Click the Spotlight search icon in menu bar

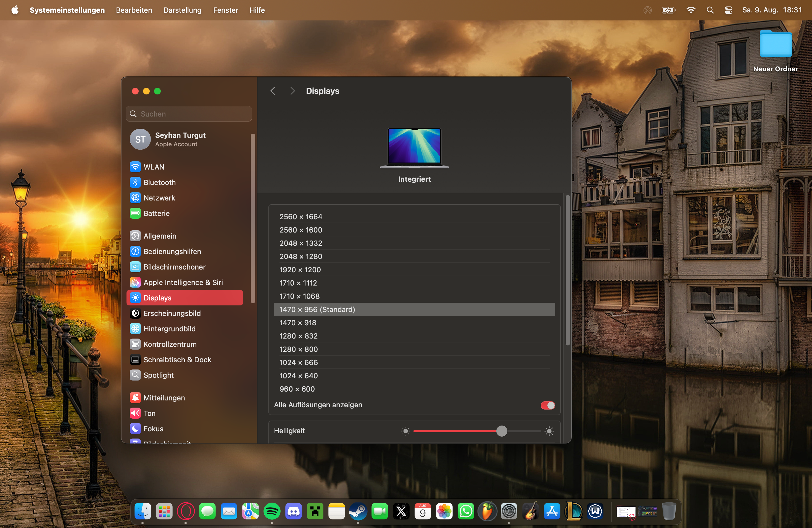click(710, 10)
